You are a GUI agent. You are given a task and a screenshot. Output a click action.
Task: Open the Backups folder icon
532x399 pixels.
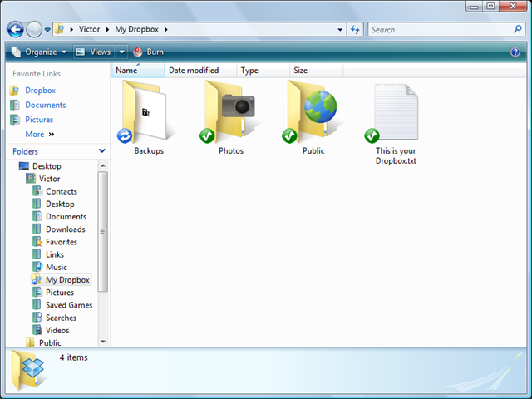[x=146, y=112]
